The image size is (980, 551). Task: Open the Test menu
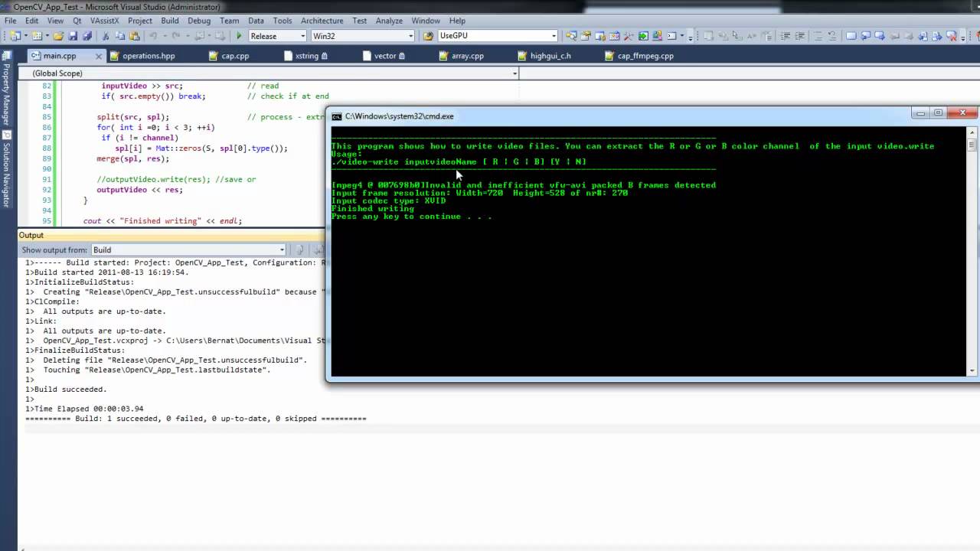[x=360, y=21]
